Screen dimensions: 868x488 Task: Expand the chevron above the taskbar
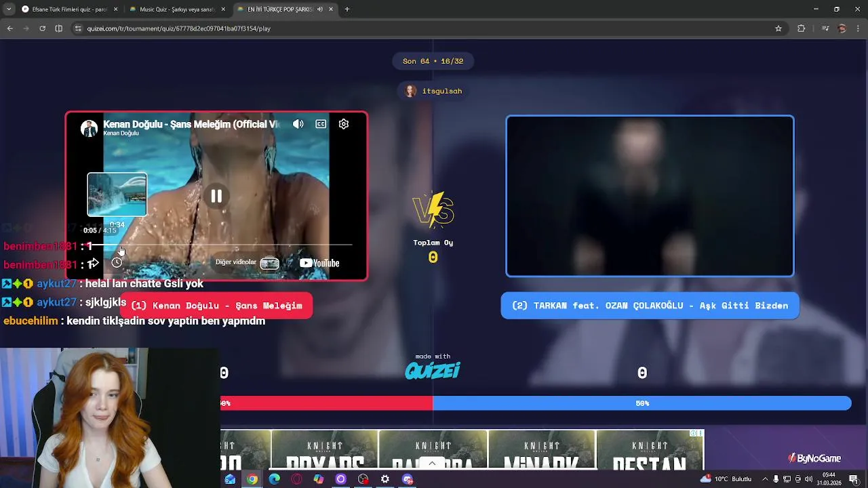coord(432,464)
